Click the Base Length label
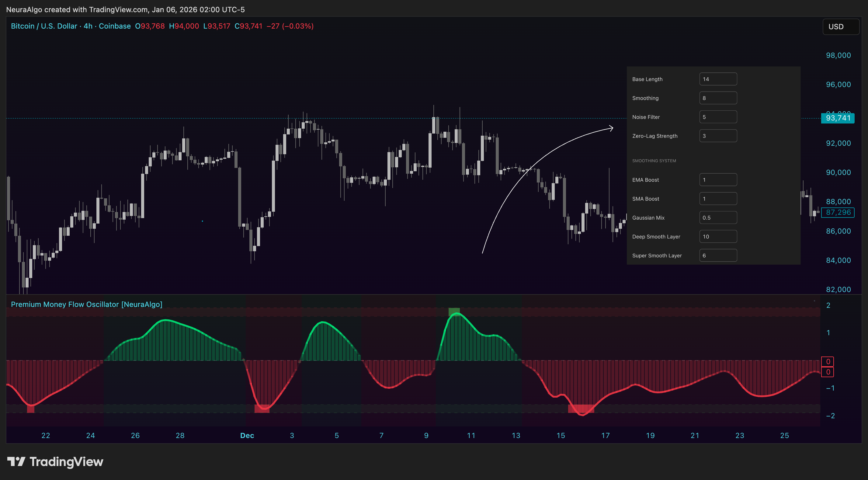The height and width of the screenshot is (480, 868). click(x=647, y=79)
